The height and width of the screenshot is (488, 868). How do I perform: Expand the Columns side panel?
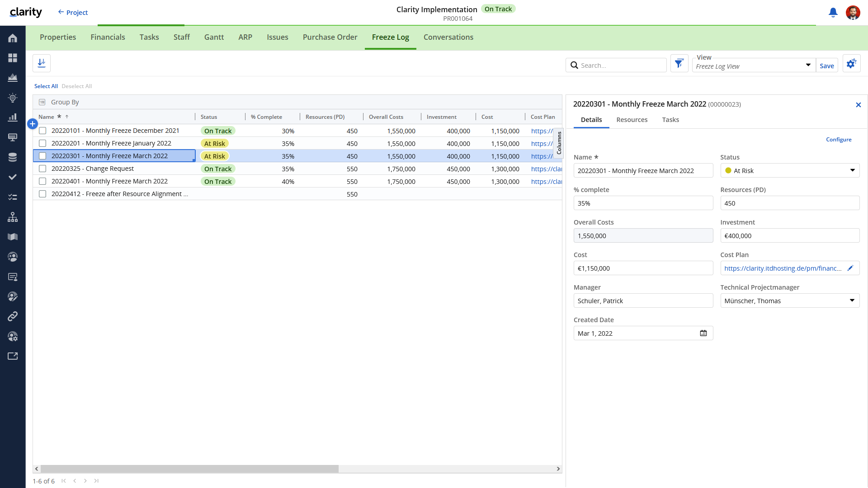point(559,143)
